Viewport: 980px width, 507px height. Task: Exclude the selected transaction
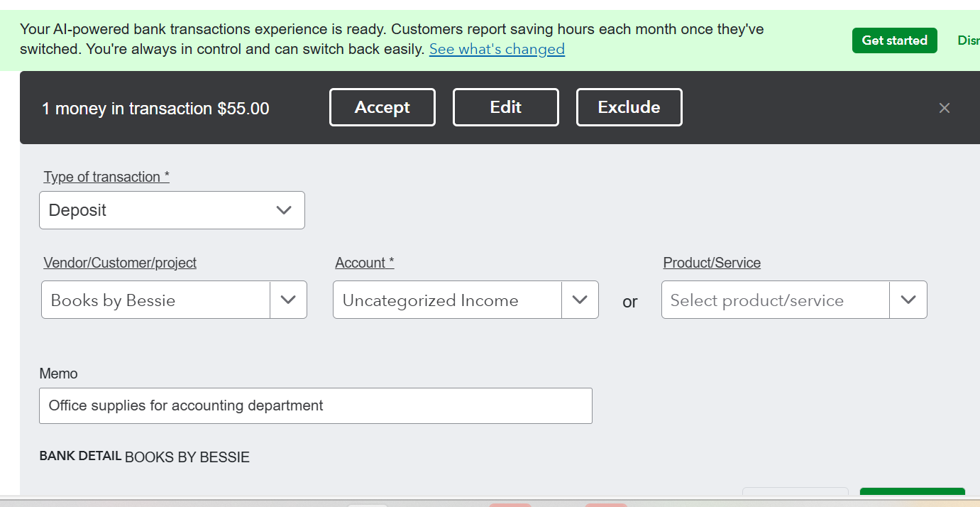pos(629,107)
